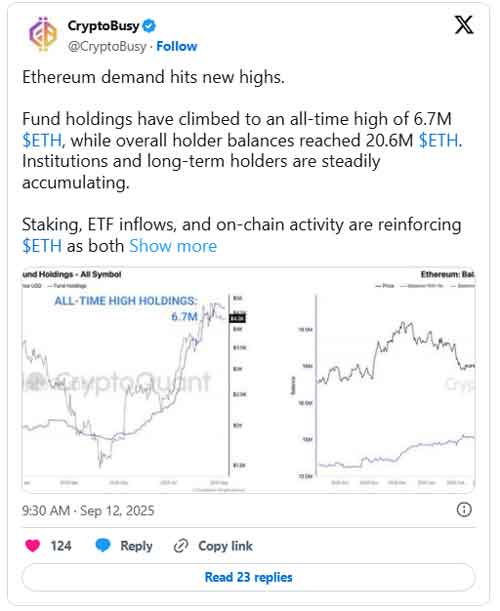Open the CryptoBusy profile avatar
500x611 pixels.
point(43,34)
